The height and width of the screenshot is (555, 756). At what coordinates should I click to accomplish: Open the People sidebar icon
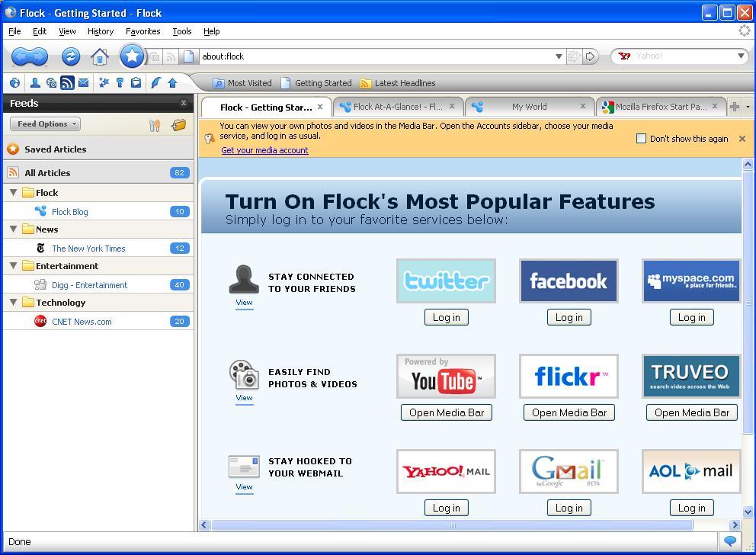point(35,83)
